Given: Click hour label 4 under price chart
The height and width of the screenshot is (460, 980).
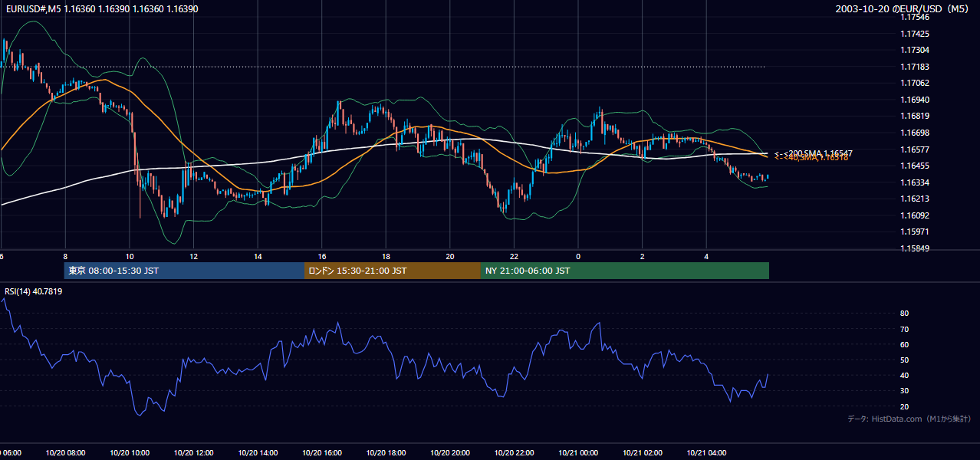Looking at the screenshot, I should [706, 257].
